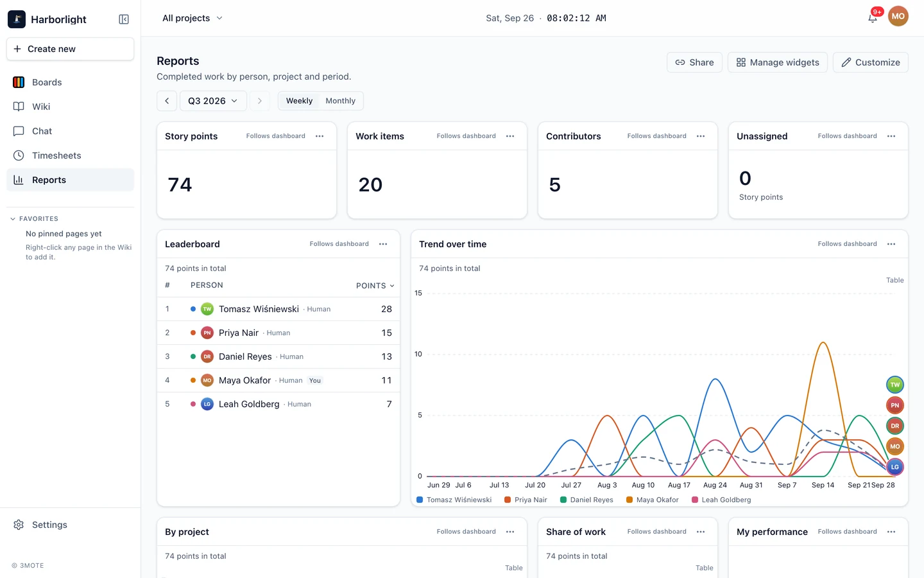Open Trend over time options menu
Image resolution: width=924 pixels, height=578 pixels.
point(891,244)
